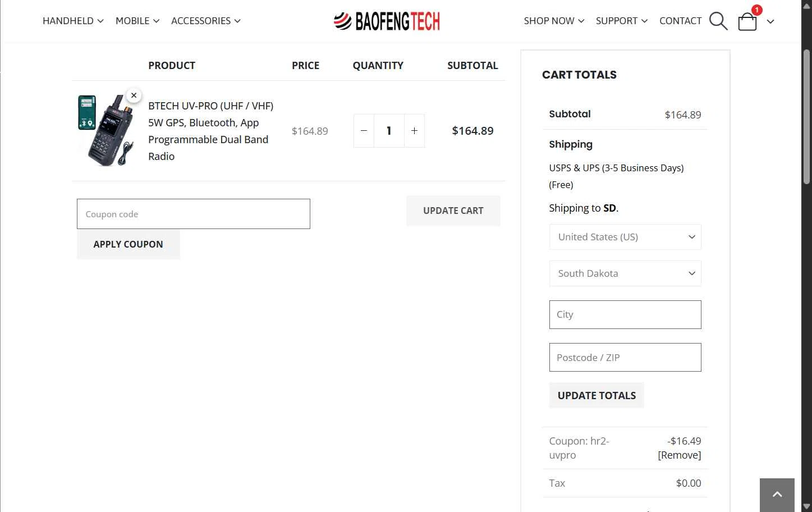
Task: Click the scroll-to-top arrow button
Action: (777, 495)
